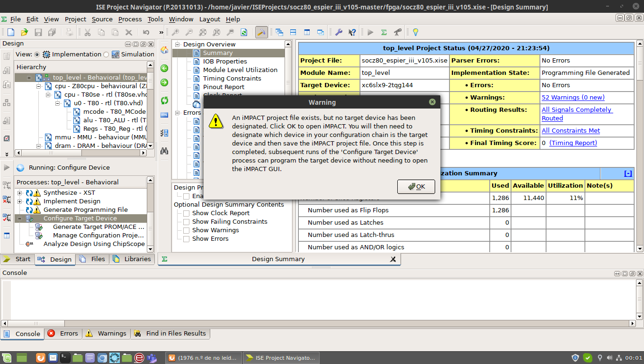The height and width of the screenshot is (364, 644).
Task: Collapse the cpu - T80se tree node
Action: 48,95
